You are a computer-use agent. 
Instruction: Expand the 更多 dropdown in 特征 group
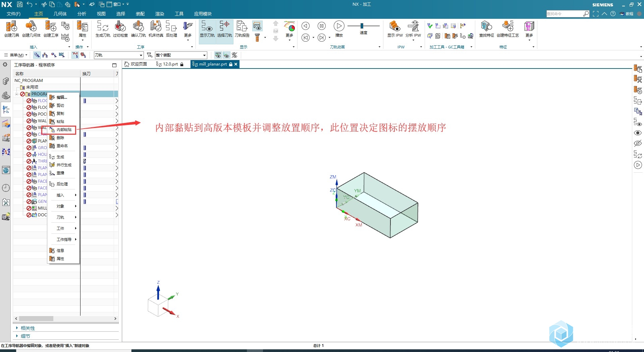tap(529, 31)
